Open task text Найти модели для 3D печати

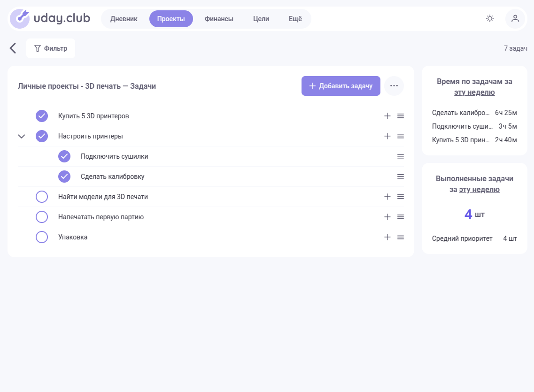[103, 197]
